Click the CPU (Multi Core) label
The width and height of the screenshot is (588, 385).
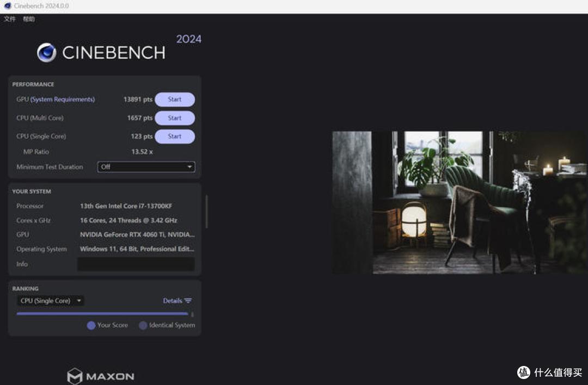coord(40,118)
